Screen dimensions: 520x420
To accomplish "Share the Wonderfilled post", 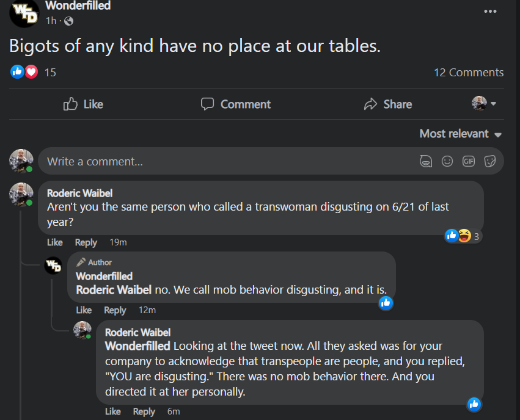I will click(387, 104).
